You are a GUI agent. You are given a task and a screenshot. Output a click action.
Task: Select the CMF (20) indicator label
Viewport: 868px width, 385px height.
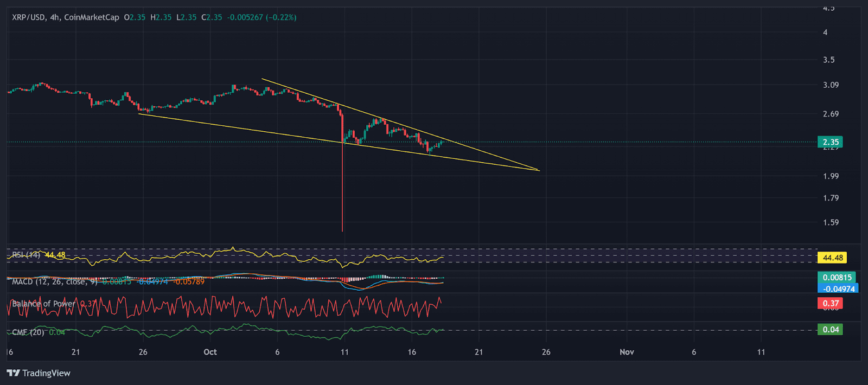pos(28,332)
